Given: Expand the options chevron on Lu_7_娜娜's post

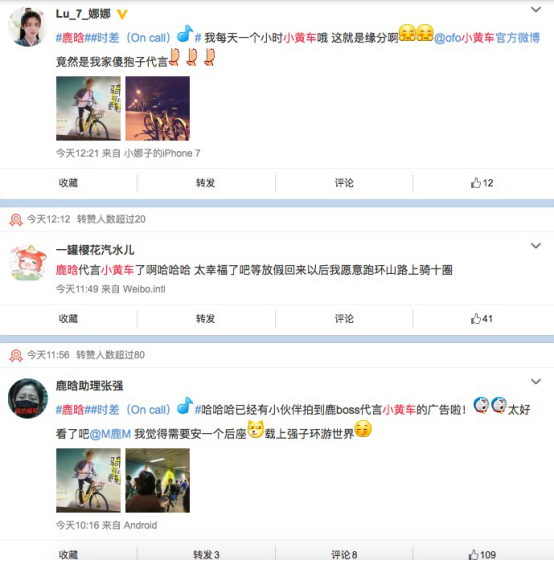Looking at the screenshot, I should click(535, 10).
